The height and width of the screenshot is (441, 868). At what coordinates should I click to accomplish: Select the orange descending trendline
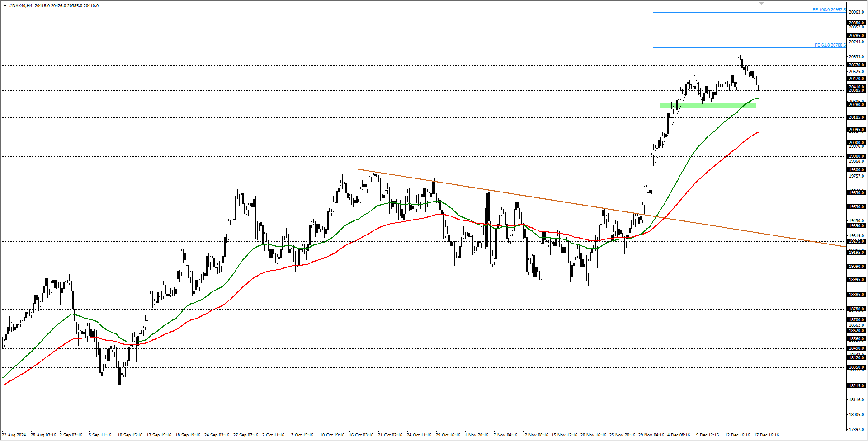pos(600,208)
